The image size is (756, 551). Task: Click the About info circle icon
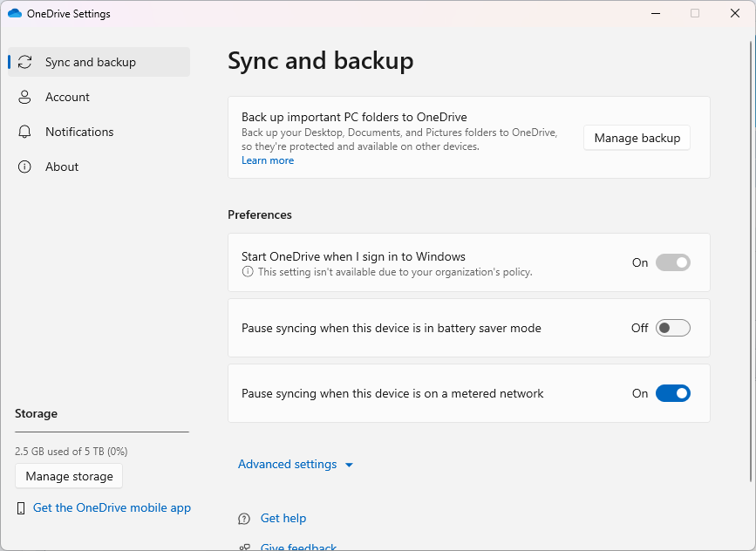[x=24, y=167]
